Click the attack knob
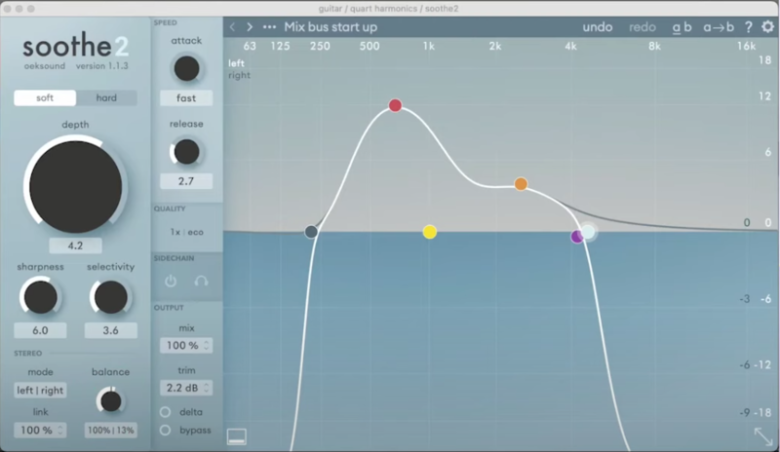780x452 pixels. tap(187, 69)
